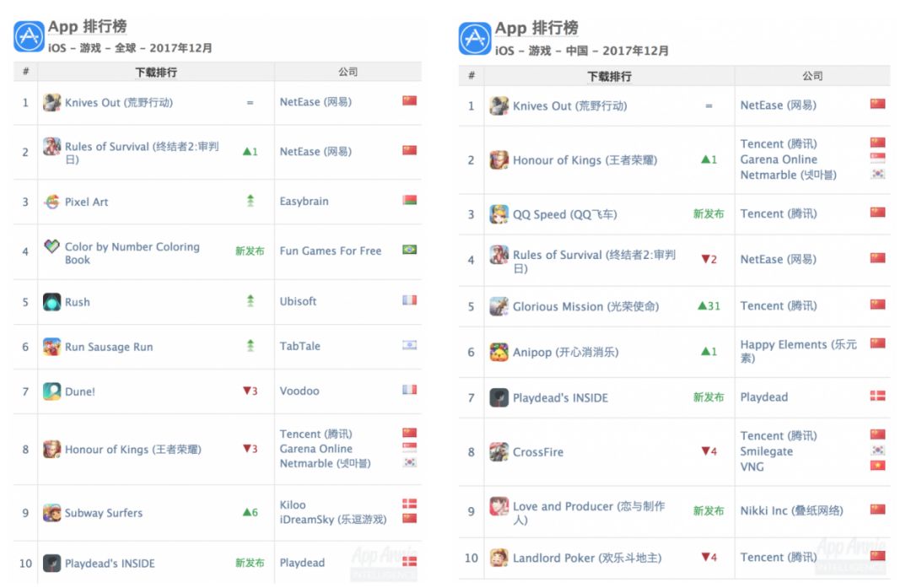Click the Voodoo company link
This screenshot has height=588, width=900.
[x=299, y=391]
